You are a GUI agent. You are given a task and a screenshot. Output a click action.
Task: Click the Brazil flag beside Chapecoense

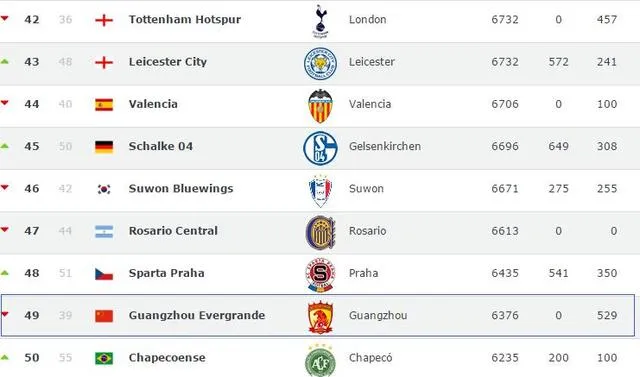click(104, 358)
